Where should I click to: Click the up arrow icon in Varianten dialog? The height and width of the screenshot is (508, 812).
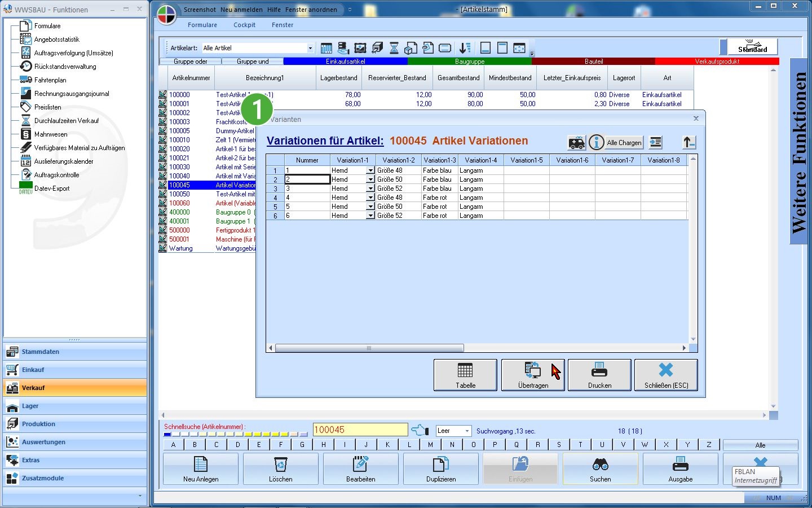689,142
